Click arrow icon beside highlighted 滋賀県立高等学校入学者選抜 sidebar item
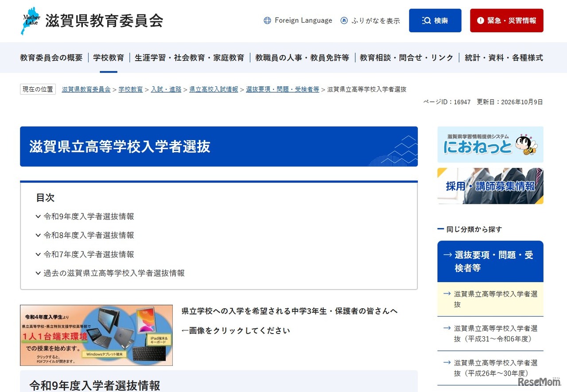567x392 pixels. coord(447,294)
